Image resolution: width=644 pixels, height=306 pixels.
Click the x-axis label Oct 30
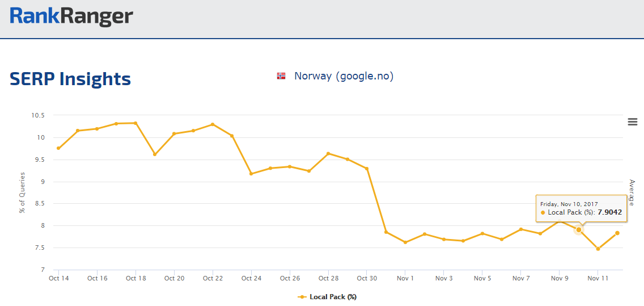367,278
